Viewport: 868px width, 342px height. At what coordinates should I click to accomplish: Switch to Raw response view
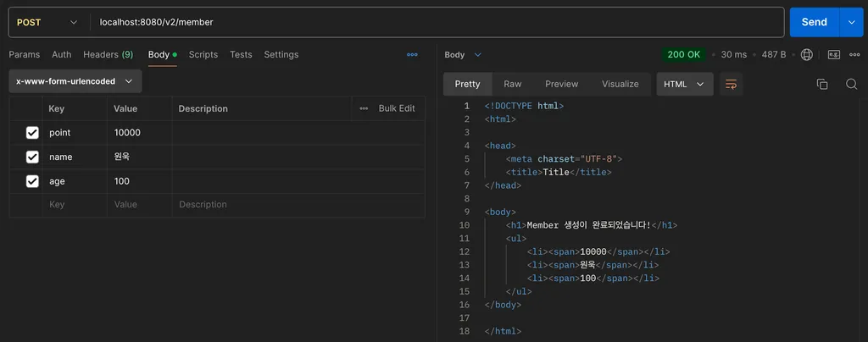[513, 84]
